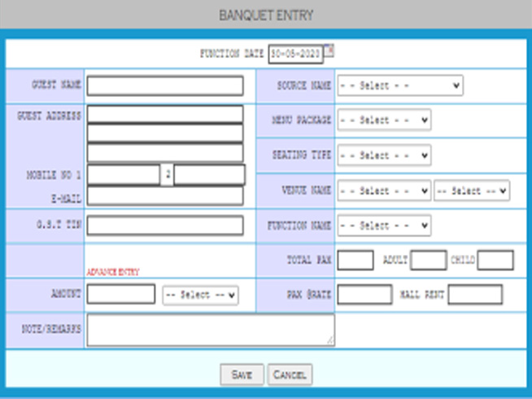Focus the Guest Name text field
The height and width of the screenshot is (399, 532).
165,86
